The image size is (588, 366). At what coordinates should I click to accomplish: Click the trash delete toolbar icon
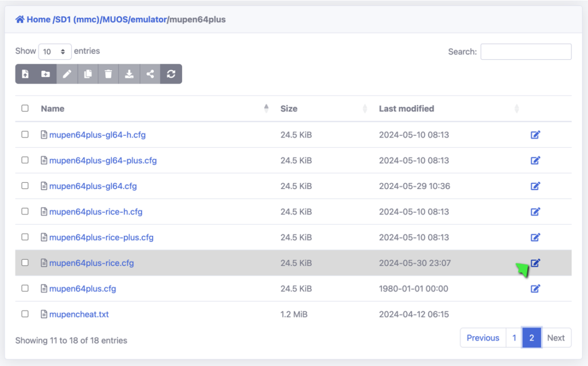[108, 74]
